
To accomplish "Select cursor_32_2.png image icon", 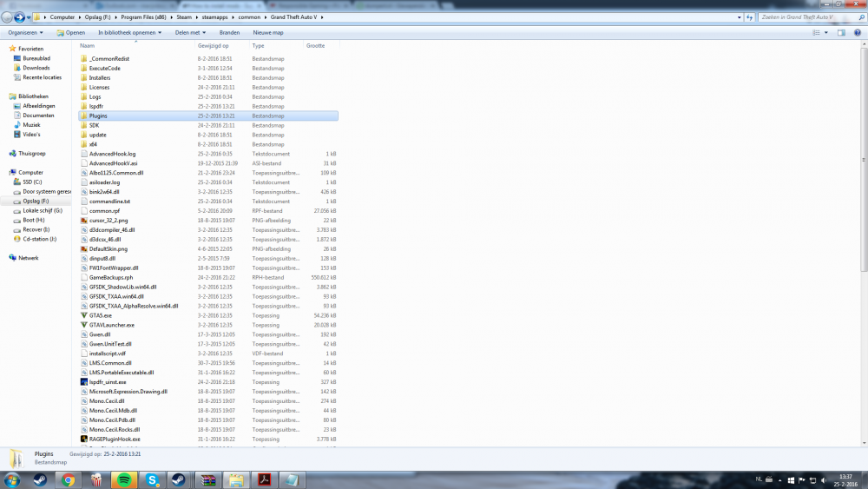I will pyautogui.click(x=84, y=221).
